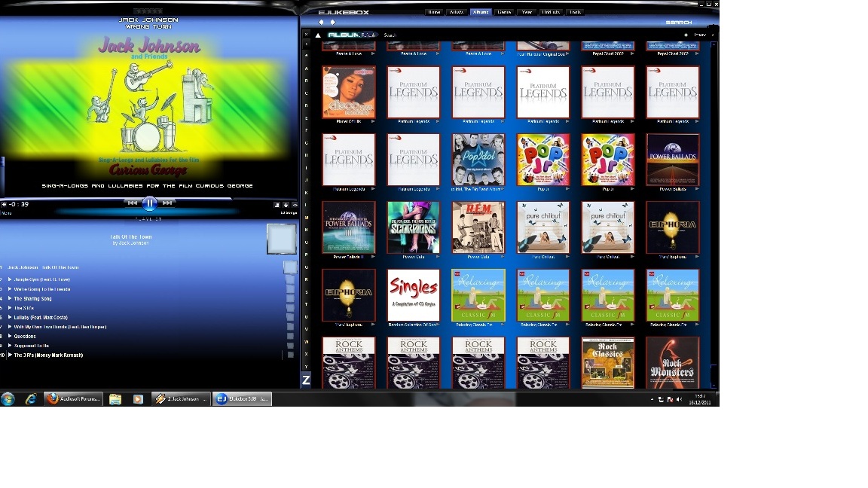The height and width of the screenshot is (488, 868).
Task: Skip to the previous track
Action: click(133, 203)
